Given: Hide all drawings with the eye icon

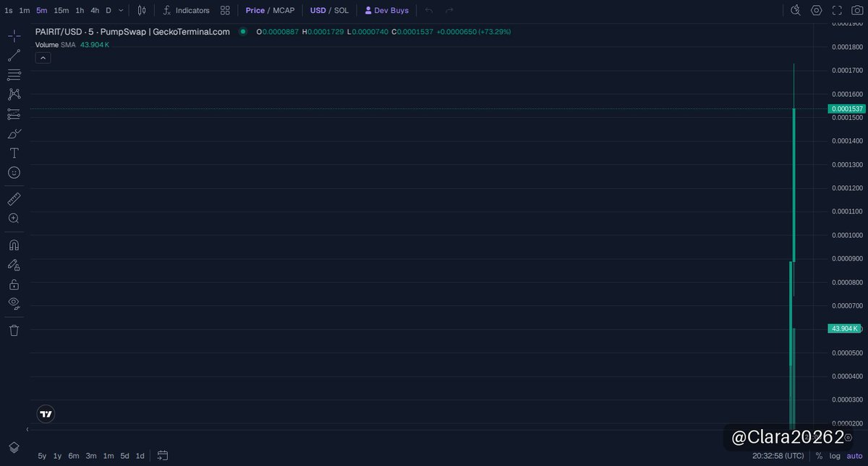Looking at the screenshot, I should click(x=14, y=303).
